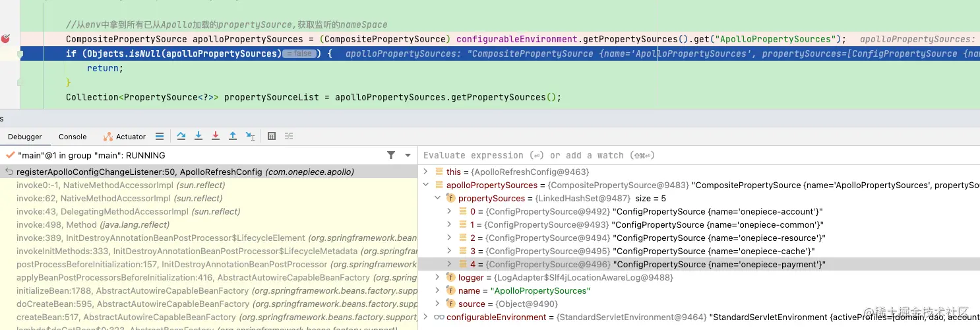Expand element 4 onepiece-payment
The width and height of the screenshot is (980, 330).
point(449,264)
